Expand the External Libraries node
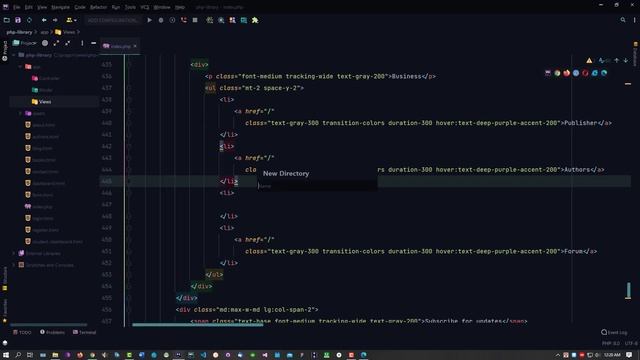Screen dimensions: 640x360 [14, 253]
